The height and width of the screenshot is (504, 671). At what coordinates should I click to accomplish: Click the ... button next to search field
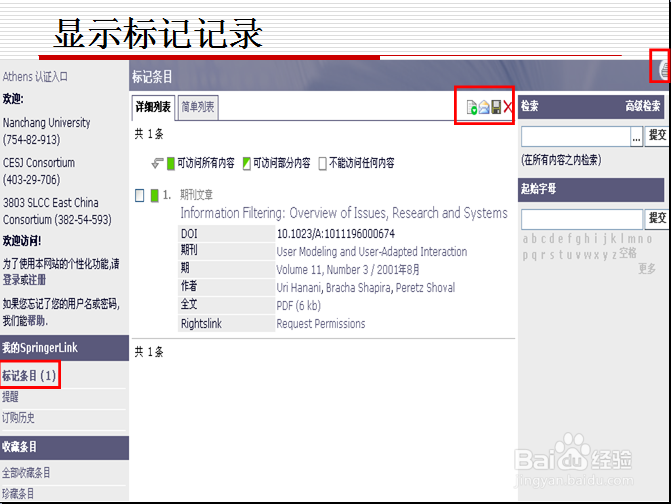(x=636, y=137)
